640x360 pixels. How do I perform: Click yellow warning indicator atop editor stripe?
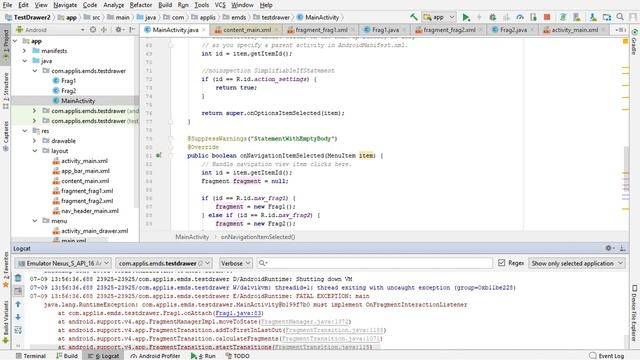click(625, 41)
